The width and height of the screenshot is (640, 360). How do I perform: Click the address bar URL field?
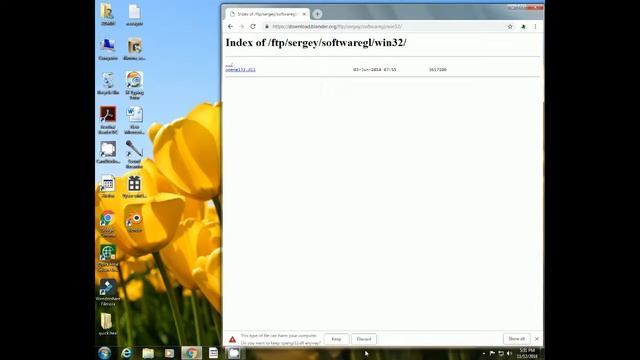[x=384, y=27]
